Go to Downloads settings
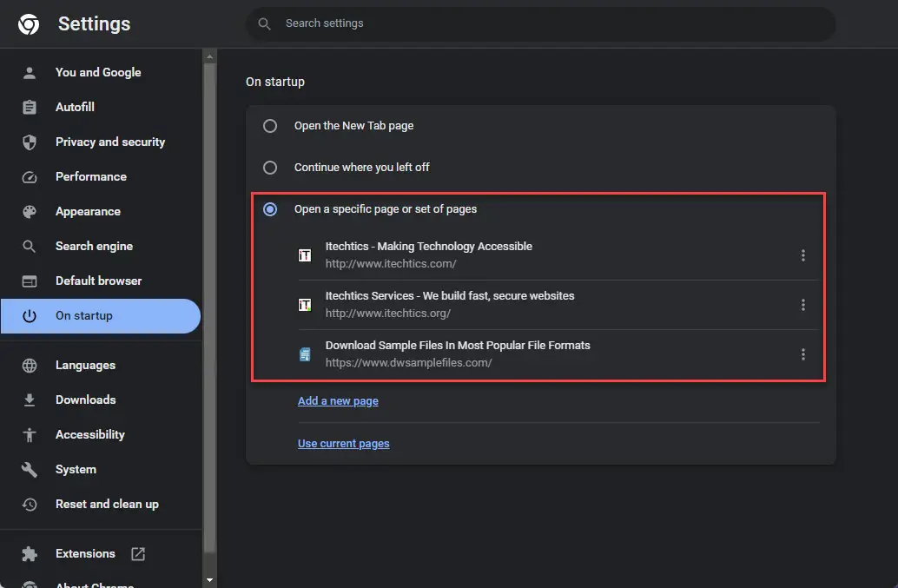This screenshot has width=898, height=588. (100, 400)
